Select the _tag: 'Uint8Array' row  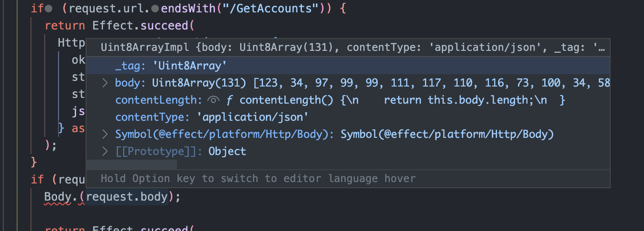click(x=348, y=66)
